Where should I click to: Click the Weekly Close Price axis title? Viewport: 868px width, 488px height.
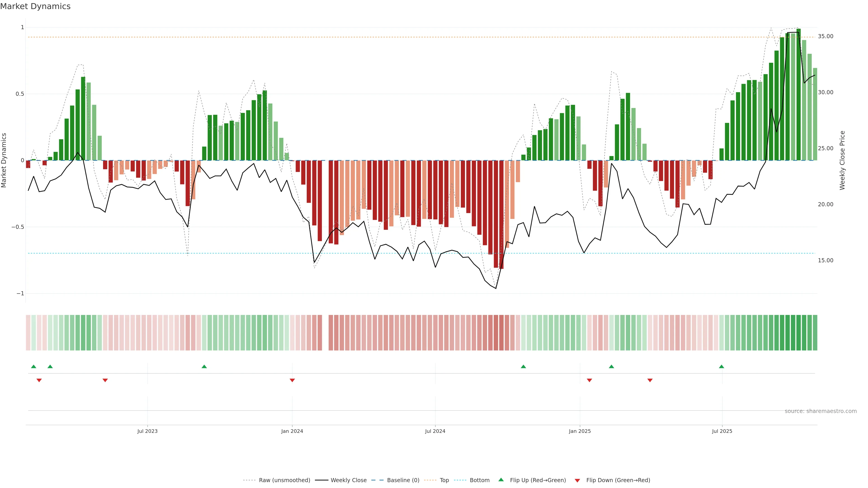(x=842, y=160)
